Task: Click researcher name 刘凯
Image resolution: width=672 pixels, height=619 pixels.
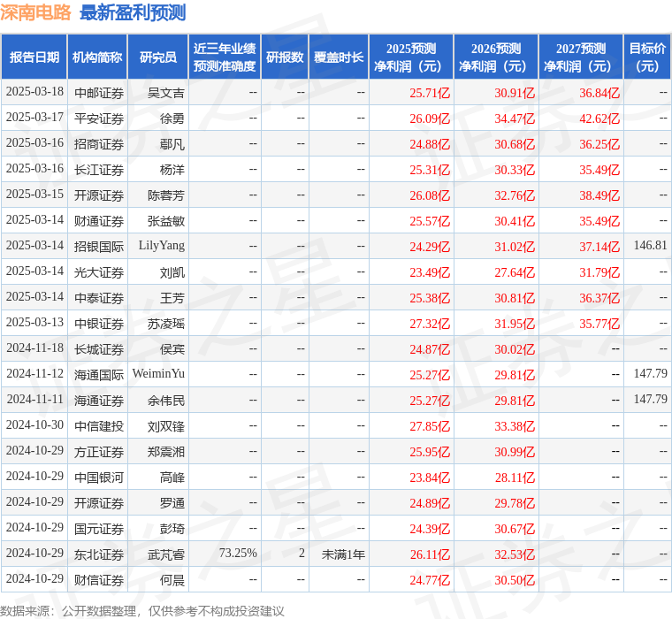Action: pos(172,272)
